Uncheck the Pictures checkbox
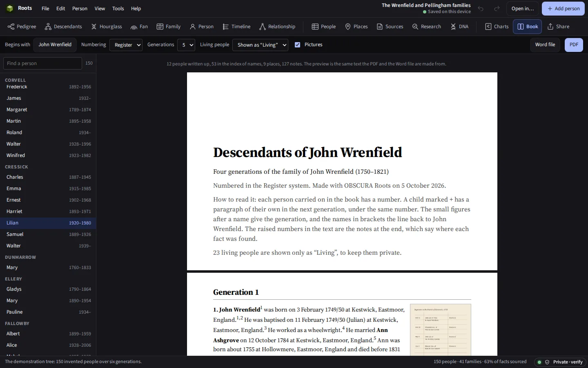 297,45
